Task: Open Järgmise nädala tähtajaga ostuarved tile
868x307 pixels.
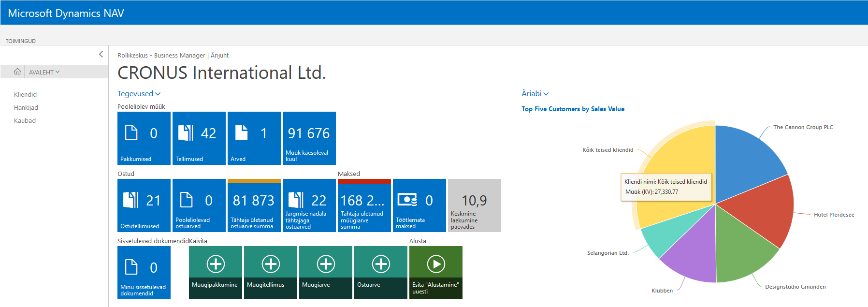Action: pos(309,205)
